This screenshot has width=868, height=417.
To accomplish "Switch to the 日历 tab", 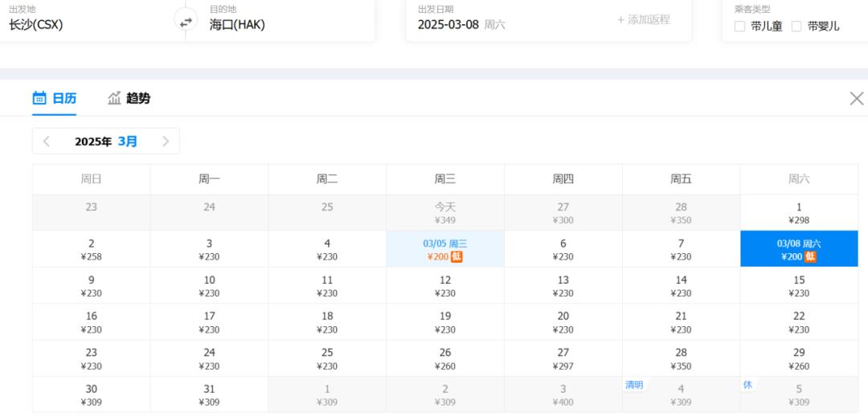I will [x=55, y=98].
